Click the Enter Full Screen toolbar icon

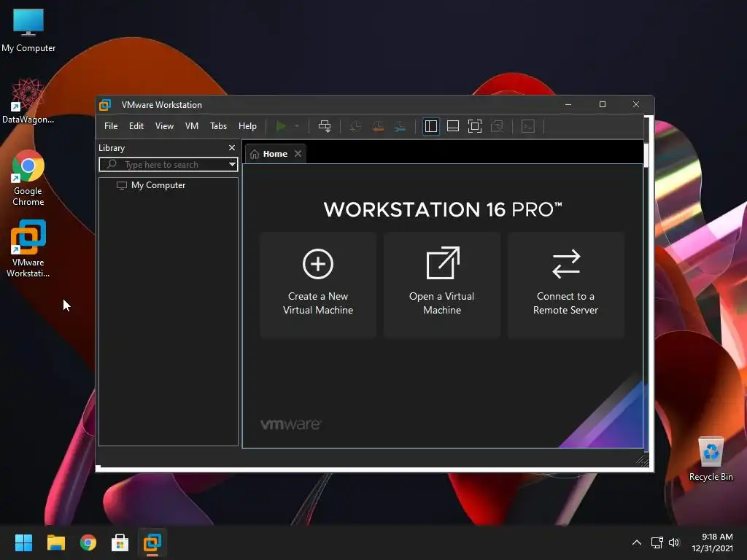click(x=475, y=126)
